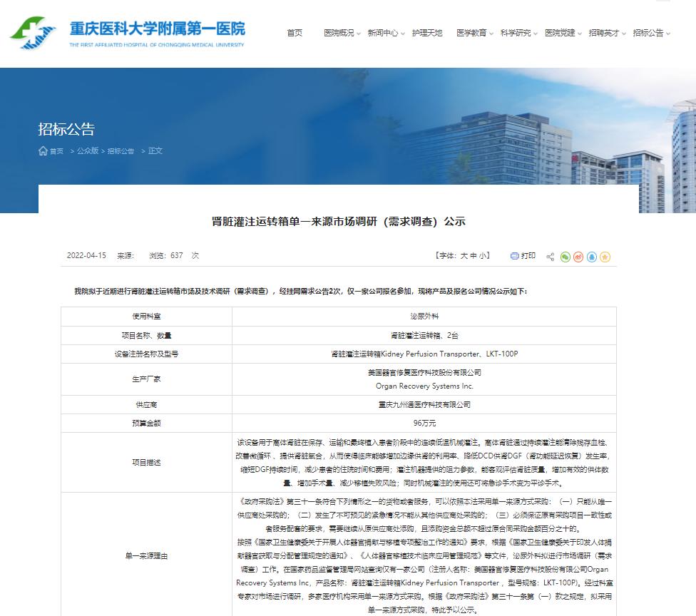Screen dimensions: 696x616
Task: Open the 医院概况 menu
Action: [339, 33]
